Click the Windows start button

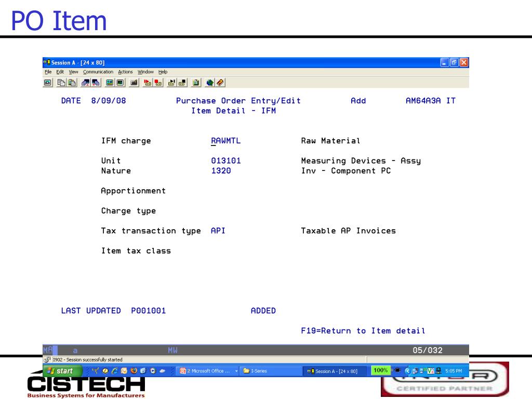pyautogui.click(x=62, y=371)
